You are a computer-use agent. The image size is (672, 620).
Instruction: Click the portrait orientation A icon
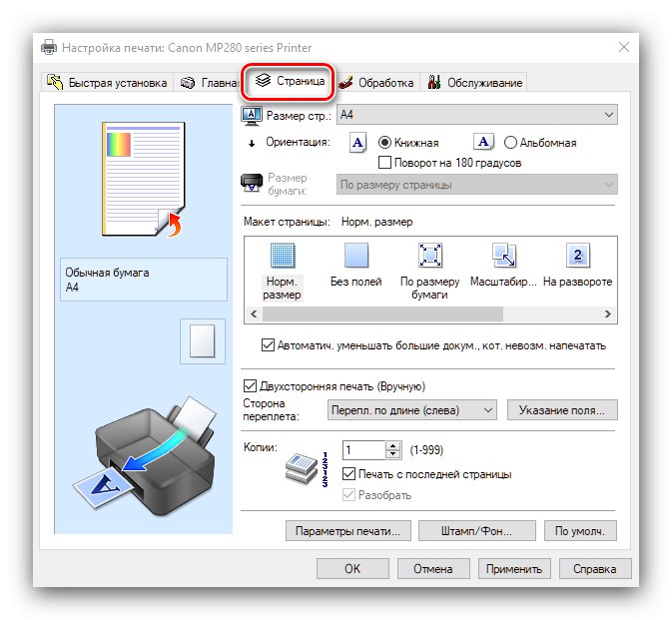point(357,143)
